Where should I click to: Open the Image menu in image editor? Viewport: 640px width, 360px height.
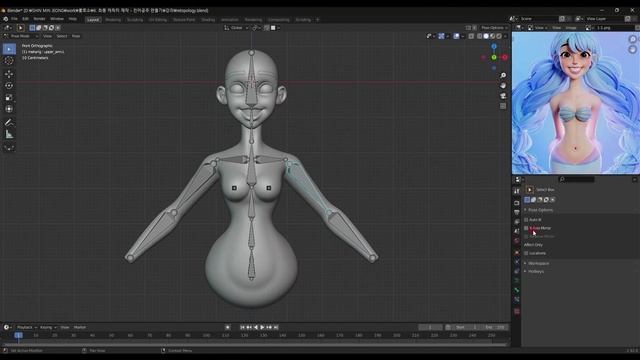pos(571,28)
